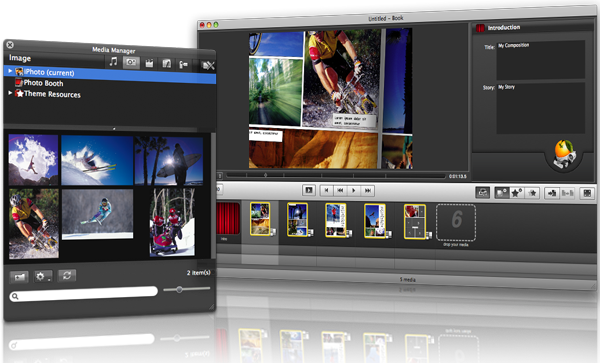Click the magnifier icon in the search field
The width and height of the screenshot is (600, 363).
pyautogui.click(x=15, y=296)
